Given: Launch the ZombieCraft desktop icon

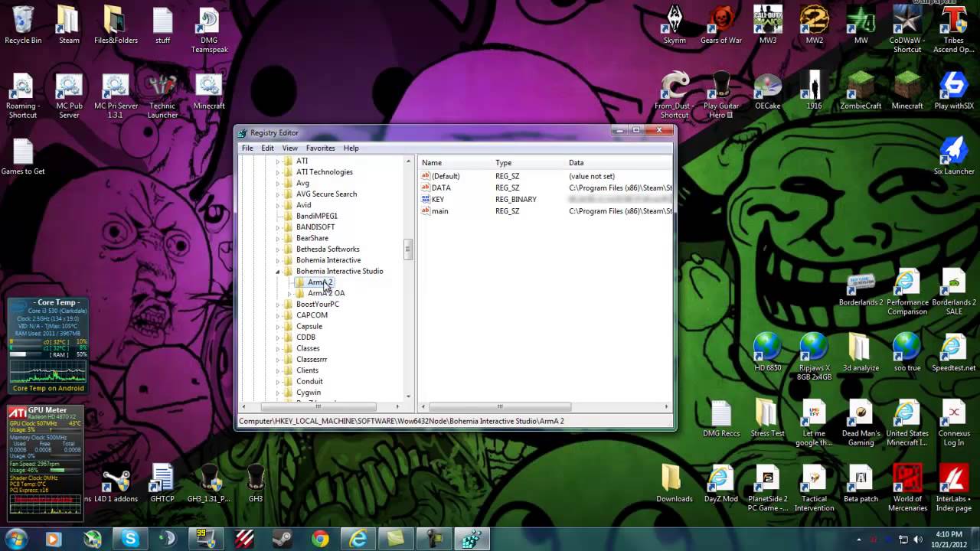Looking at the screenshot, I should [x=861, y=92].
